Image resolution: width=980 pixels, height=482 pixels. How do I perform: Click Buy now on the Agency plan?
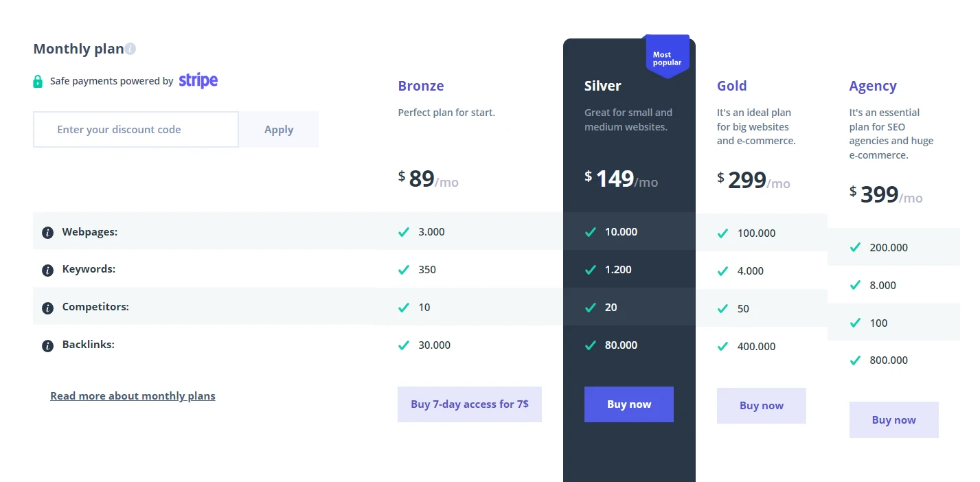(x=894, y=420)
